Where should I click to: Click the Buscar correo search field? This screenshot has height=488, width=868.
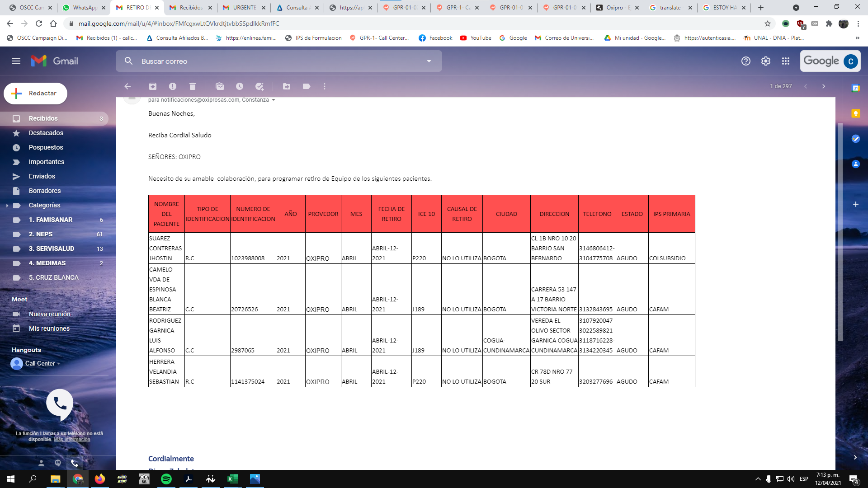point(279,61)
